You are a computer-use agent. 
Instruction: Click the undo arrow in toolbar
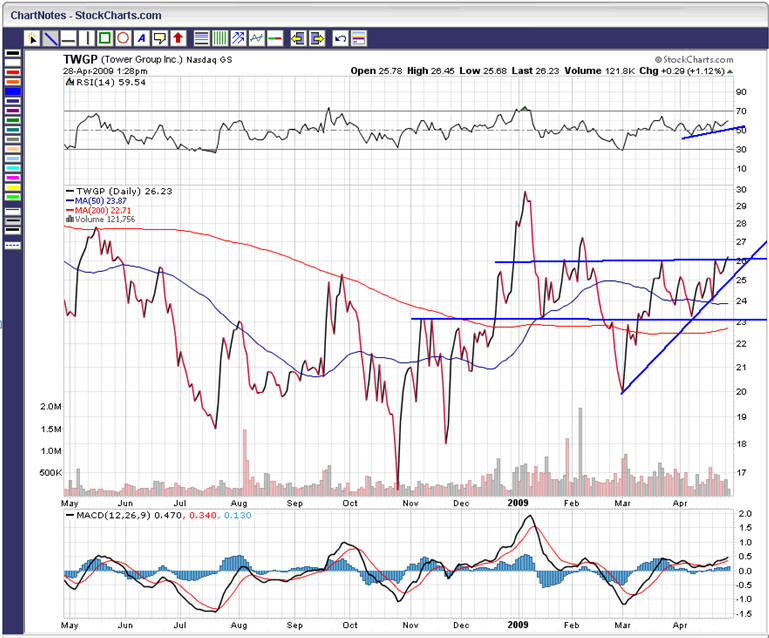pyautogui.click(x=340, y=38)
